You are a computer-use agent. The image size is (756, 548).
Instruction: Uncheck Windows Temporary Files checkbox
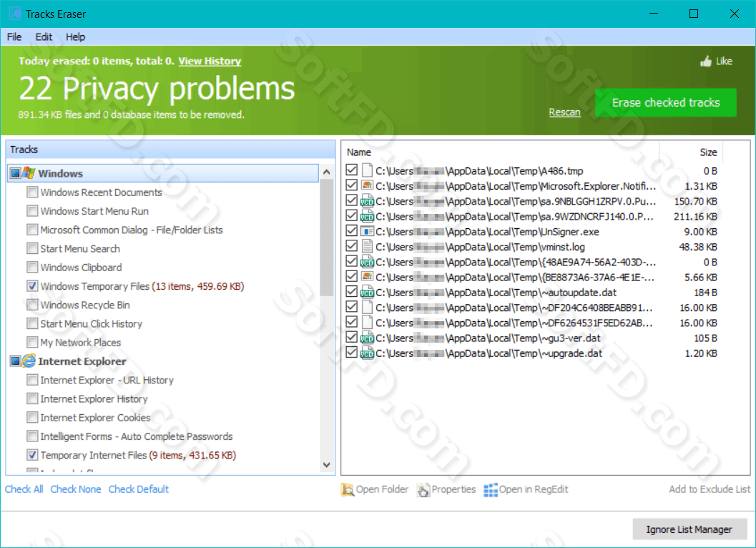click(32, 286)
